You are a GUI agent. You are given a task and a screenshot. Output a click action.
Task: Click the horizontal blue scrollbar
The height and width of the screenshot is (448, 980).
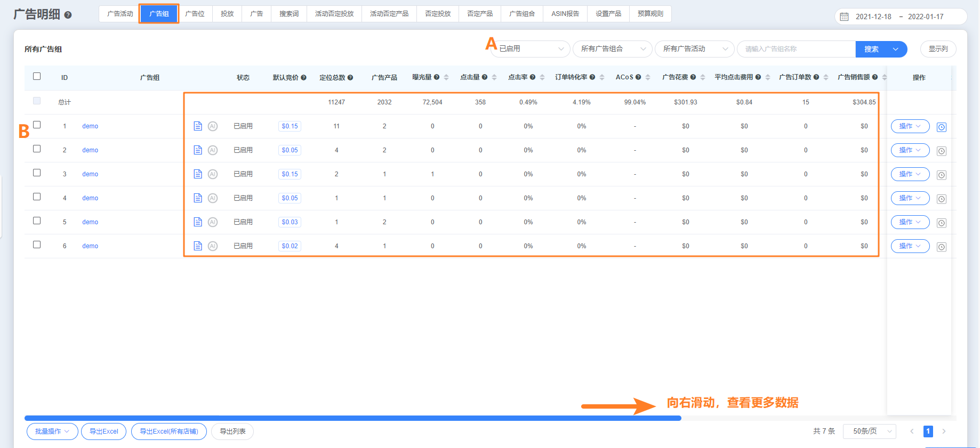[352, 418]
